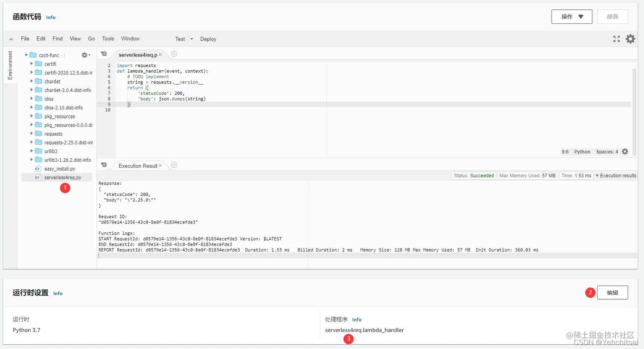Switch to the Execution Result tab
This screenshot has width=644, height=349.
click(x=138, y=166)
